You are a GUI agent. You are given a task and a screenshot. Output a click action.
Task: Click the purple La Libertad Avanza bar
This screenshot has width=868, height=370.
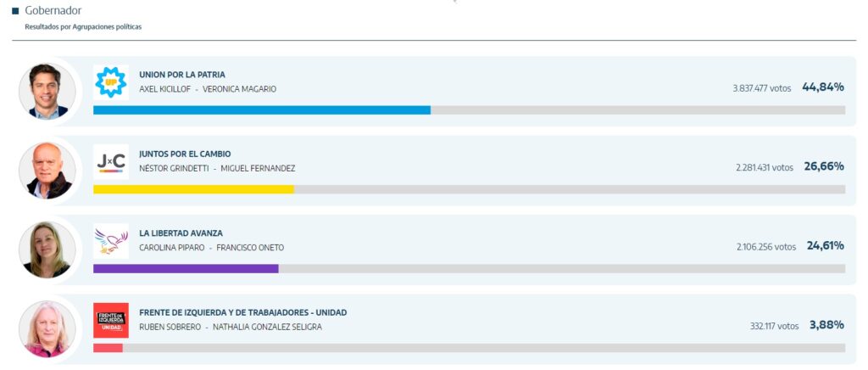click(x=186, y=268)
